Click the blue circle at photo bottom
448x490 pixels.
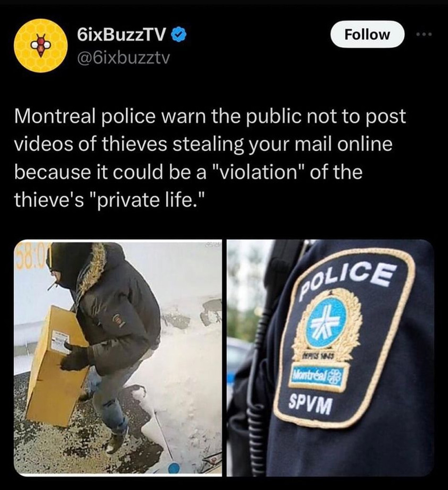[174, 469]
